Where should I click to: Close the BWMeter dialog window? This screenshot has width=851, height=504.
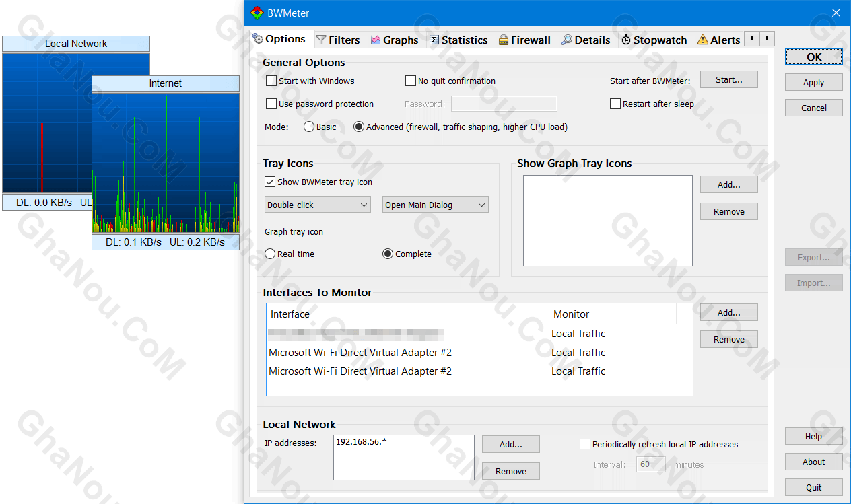coord(836,13)
